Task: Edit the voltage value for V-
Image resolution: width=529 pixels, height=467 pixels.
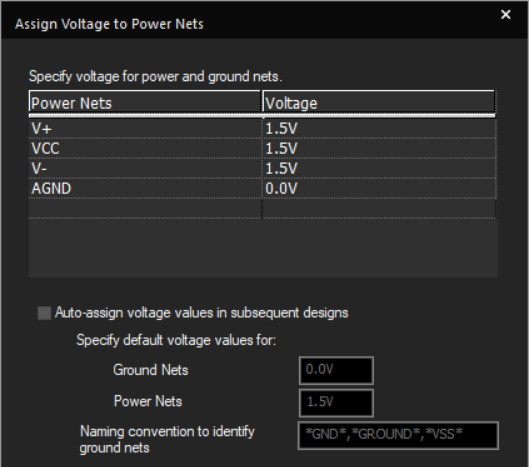Action: pyautogui.click(x=379, y=168)
